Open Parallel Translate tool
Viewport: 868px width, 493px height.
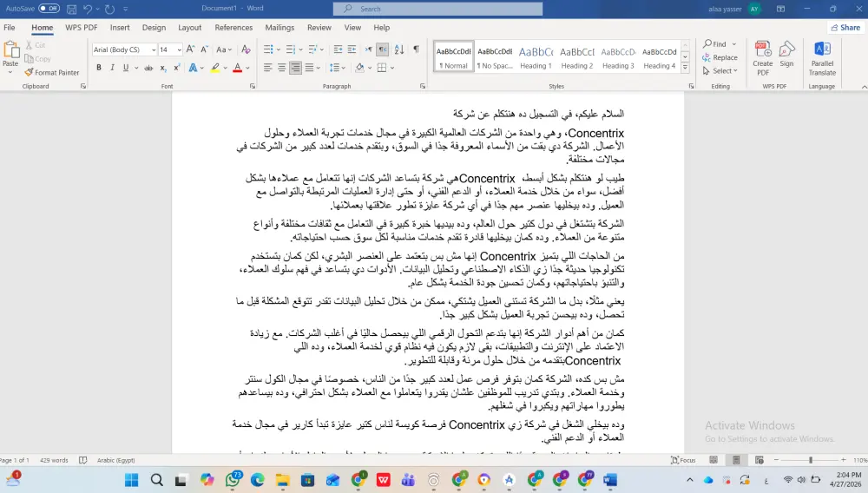822,59
